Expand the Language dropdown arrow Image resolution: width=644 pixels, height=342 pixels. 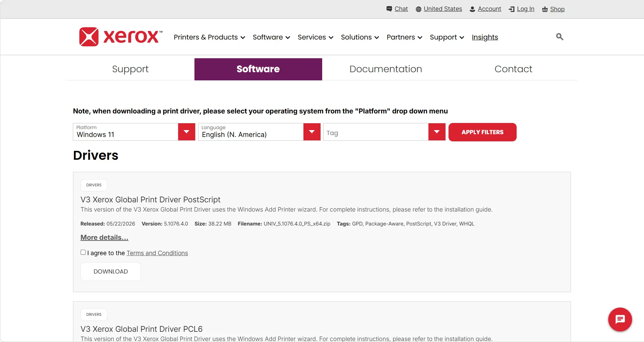pyautogui.click(x=312, y=132)
